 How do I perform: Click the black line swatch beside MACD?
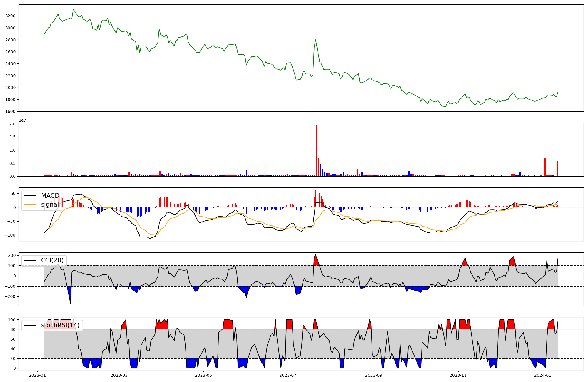click(x=30, y=196)
